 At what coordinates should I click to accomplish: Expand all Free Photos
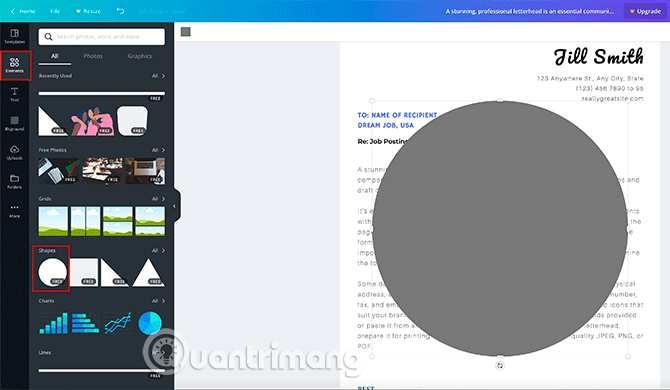158,150
